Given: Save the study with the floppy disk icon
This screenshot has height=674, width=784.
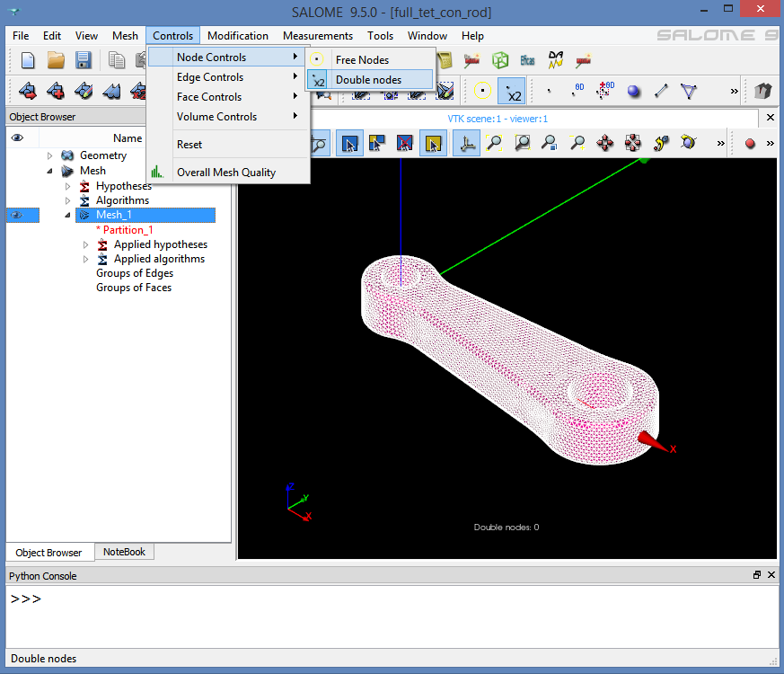Looking at the screenshot, I should [x=84, y=61].
